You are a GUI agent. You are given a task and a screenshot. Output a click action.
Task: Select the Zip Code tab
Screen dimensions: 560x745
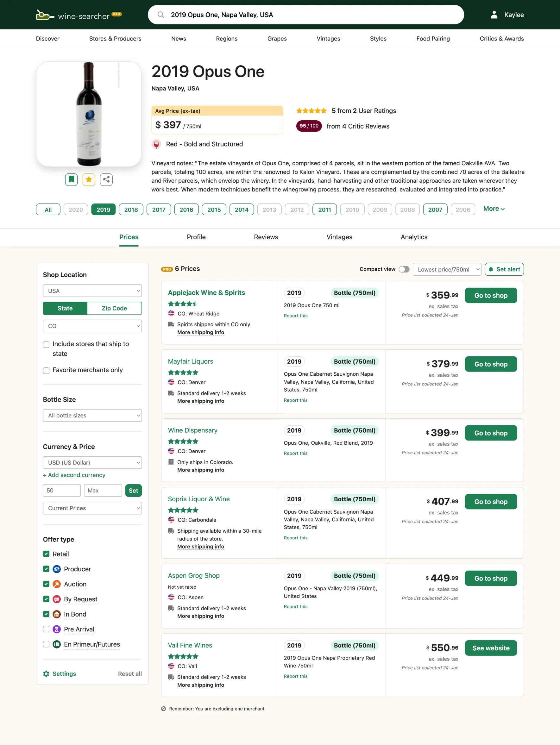pyautogui.click(x=114, y=308)
